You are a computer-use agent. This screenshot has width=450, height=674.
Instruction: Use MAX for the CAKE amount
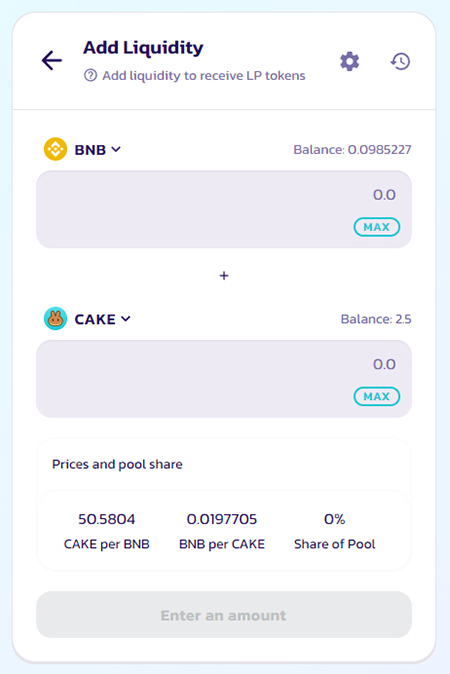click(377, 396)
